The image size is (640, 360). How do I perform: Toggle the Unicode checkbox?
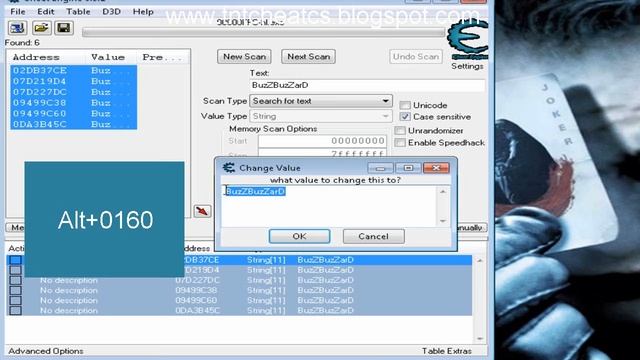404,105
